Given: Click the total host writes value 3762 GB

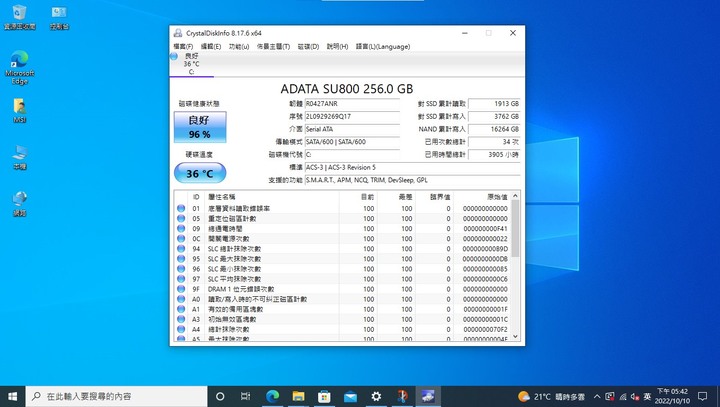Looking at the screenshot, I should (x=494, y=117).
